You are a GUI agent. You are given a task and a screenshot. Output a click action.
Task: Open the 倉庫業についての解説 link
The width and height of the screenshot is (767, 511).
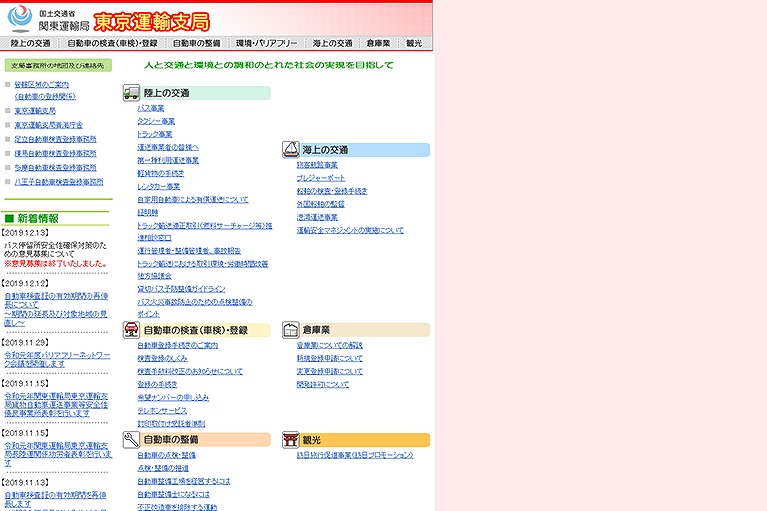pos(330,345)
